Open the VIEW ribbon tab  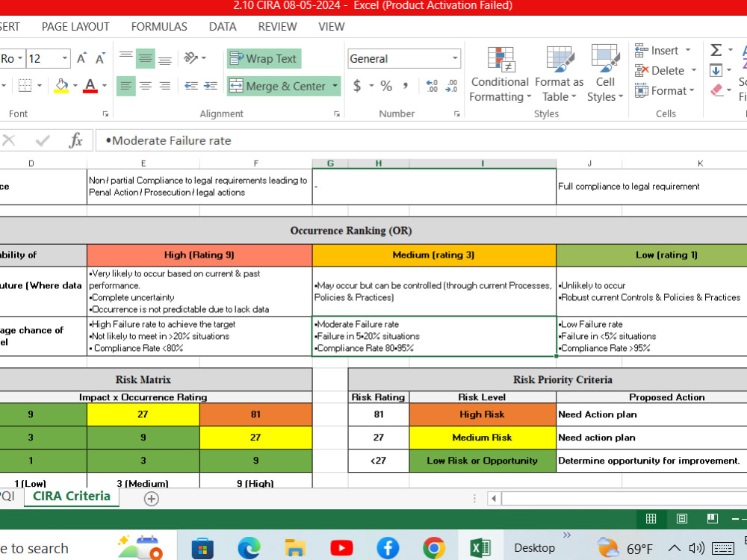(331, 27)
